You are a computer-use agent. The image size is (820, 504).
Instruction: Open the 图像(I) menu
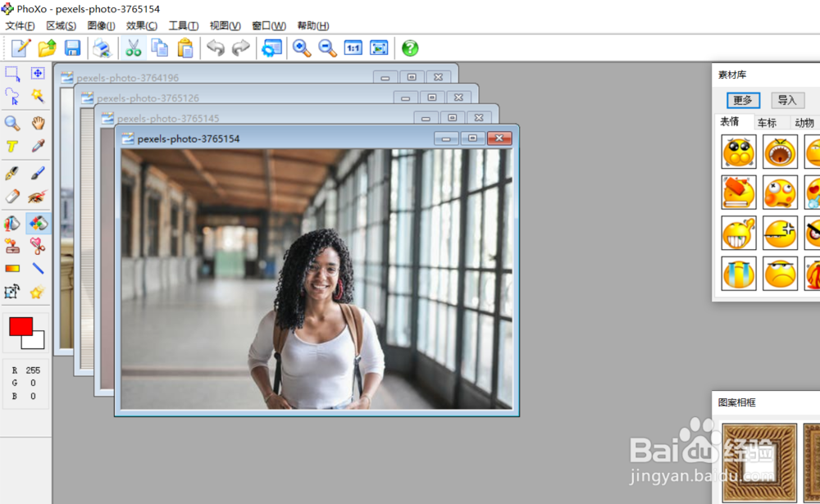point(101,25)
